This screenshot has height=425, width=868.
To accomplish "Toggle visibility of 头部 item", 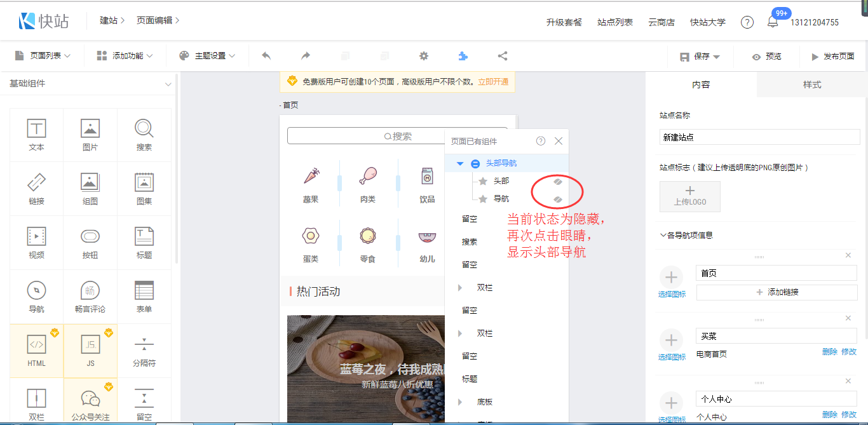I will tap(557, 181).
